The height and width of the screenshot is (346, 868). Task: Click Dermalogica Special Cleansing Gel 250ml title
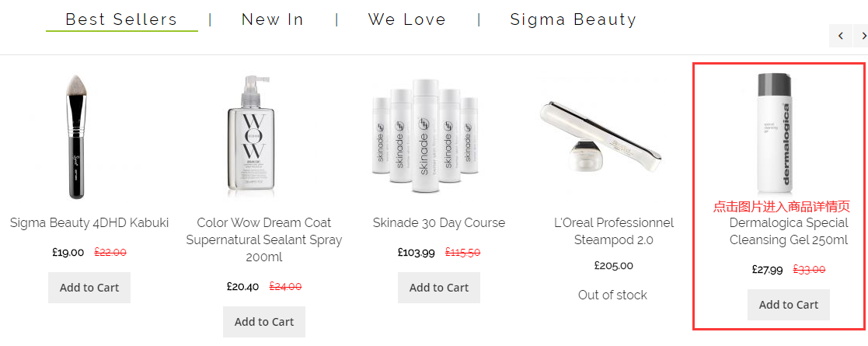[789, 232]
